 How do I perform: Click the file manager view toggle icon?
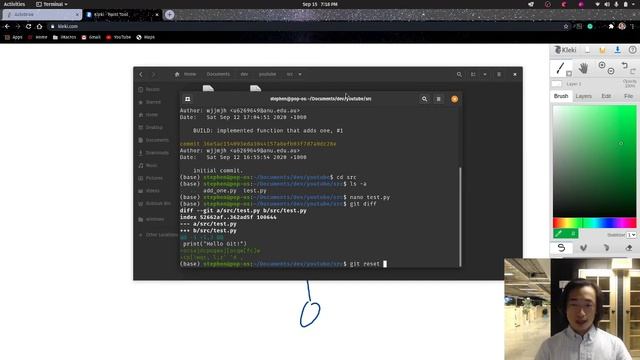473,74
